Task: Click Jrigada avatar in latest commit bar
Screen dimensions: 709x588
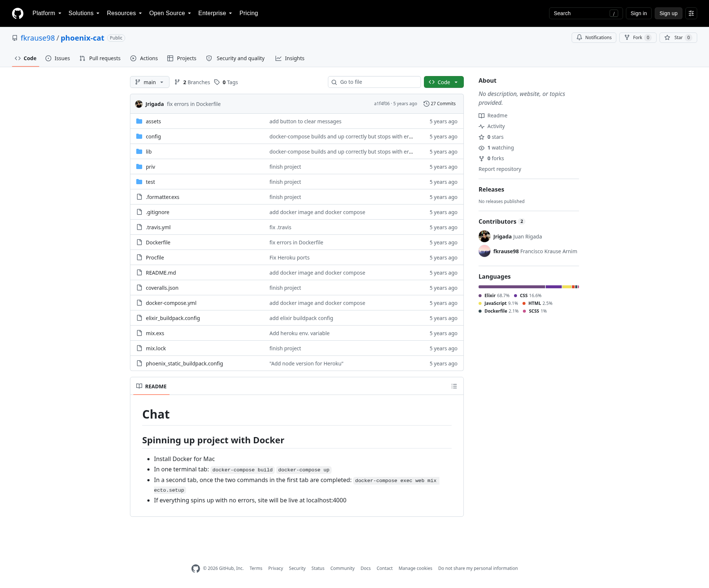Action: tap(139, 104)
